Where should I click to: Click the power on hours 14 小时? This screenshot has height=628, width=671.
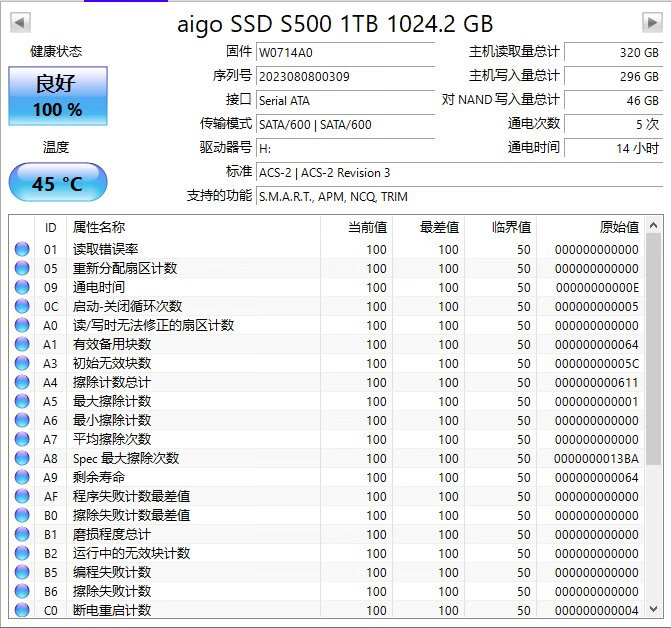click(613, 148)
